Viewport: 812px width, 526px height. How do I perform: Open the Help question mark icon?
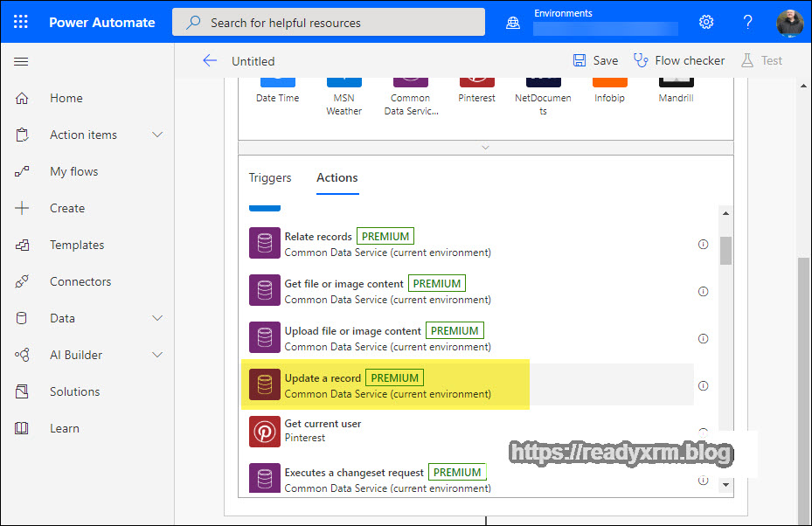(748, 22)
